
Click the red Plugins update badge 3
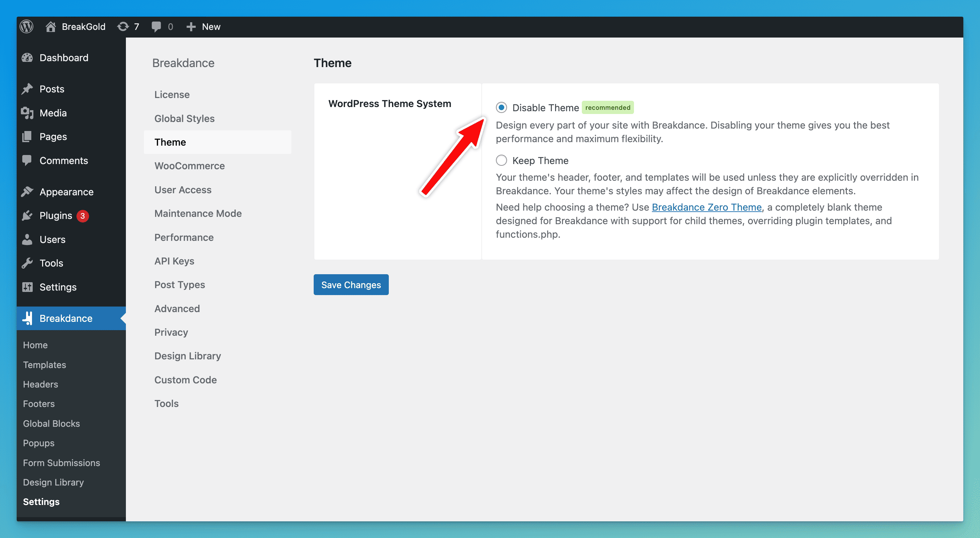click(x=82, y=215)
